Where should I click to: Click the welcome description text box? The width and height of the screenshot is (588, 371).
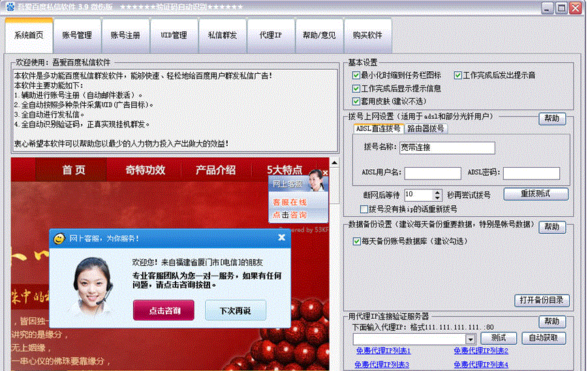[175, 110]
